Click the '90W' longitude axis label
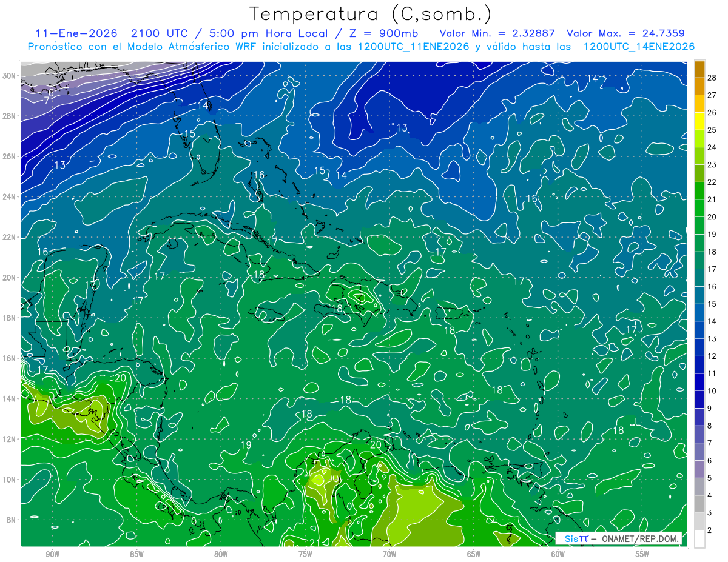 (x=52, y=555)
